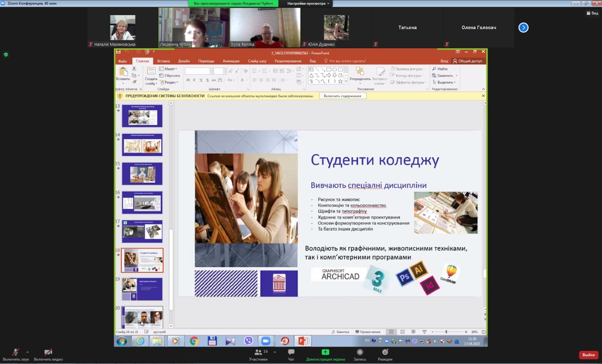Image resolution: width=602 pixels, height=364 pixels.
Task: Open the Zoom Участники panel
Action: coord(258,352)
